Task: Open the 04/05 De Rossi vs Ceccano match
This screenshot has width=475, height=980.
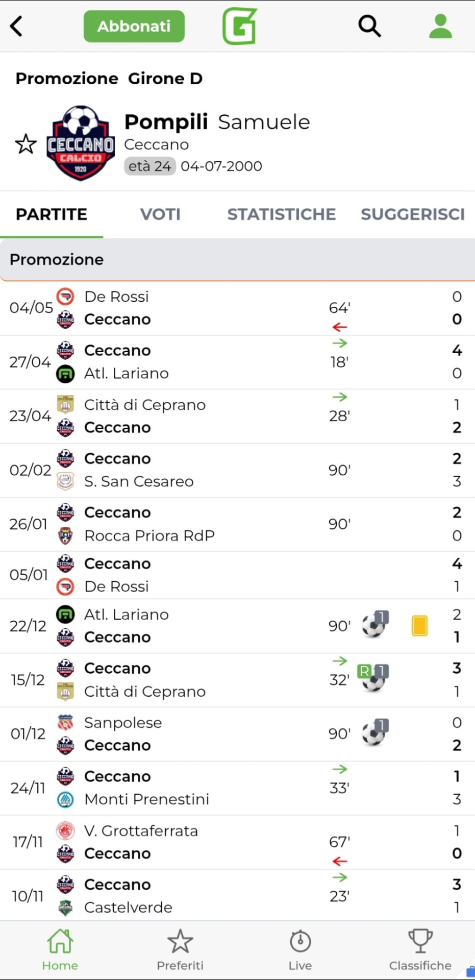Action: pos(237,308)
